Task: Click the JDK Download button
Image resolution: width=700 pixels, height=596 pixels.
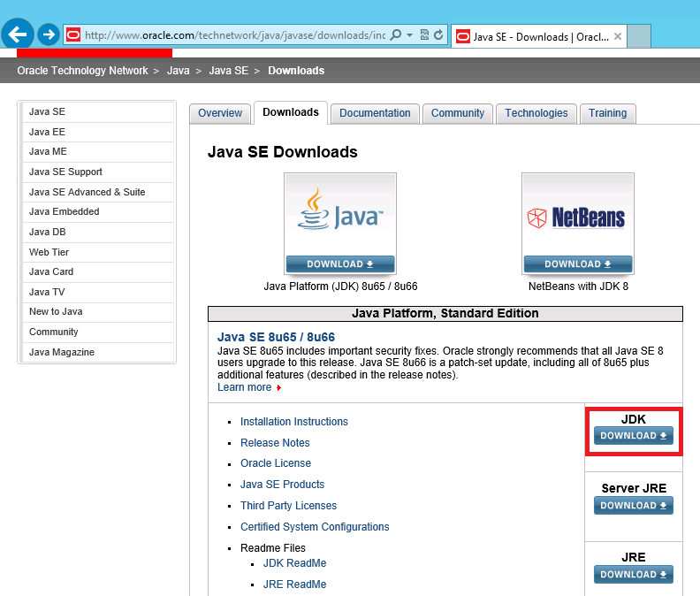Action: point(633,436)
